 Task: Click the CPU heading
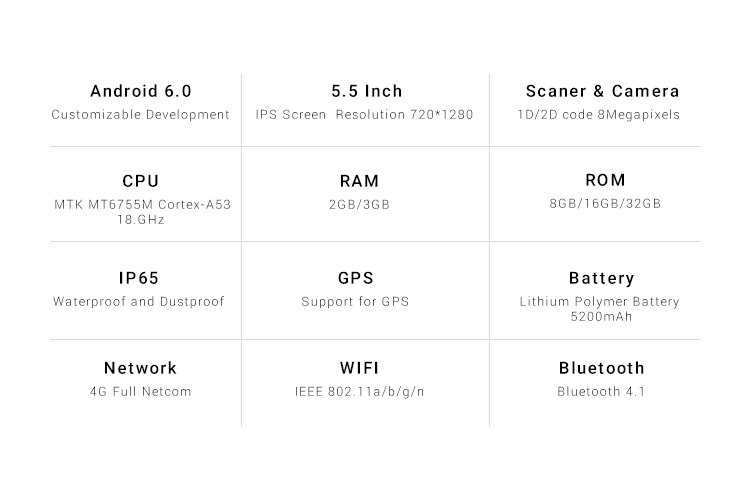tap(141, 181)
